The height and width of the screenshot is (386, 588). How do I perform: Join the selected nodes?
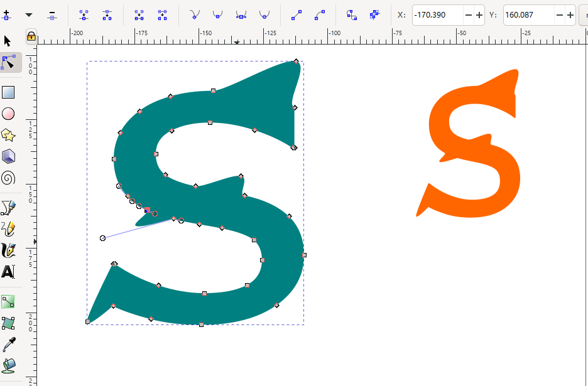(84, 15)
